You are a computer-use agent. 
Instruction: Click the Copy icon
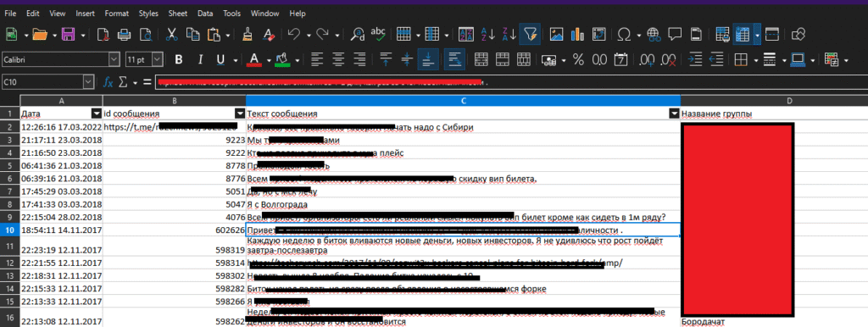[x=192, y=34]
